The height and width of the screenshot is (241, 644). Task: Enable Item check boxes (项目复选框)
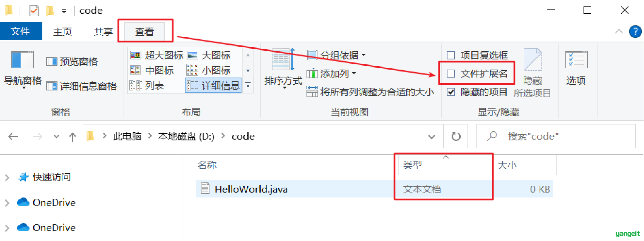click(x=477, y=55)
